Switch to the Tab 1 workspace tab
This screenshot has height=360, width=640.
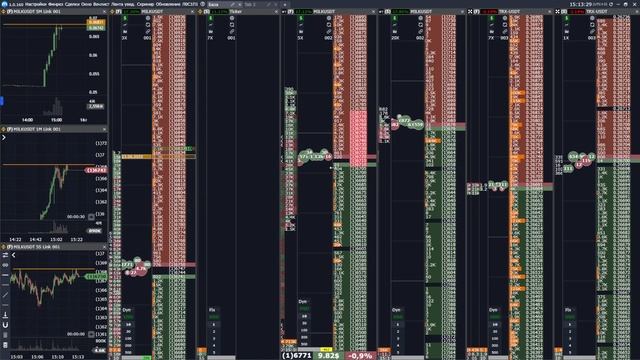250,4
